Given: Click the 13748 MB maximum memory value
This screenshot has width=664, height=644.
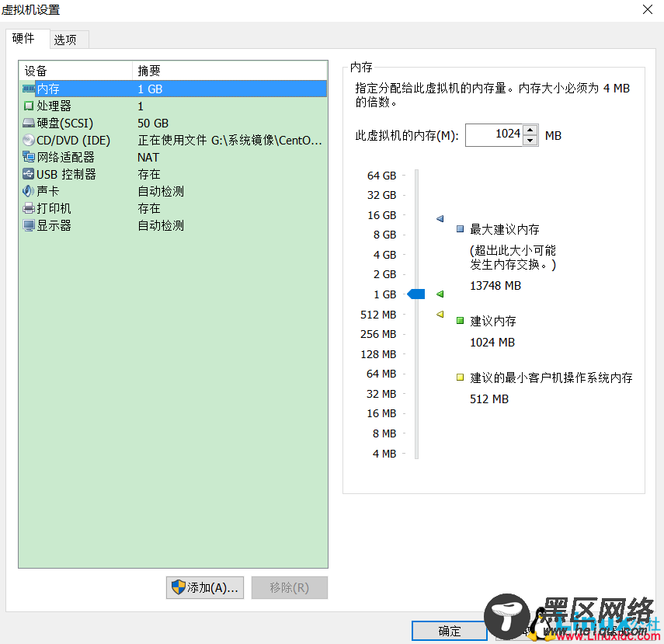Looking at the screenshot, I should pyautogui.click(x=495, y=286).
